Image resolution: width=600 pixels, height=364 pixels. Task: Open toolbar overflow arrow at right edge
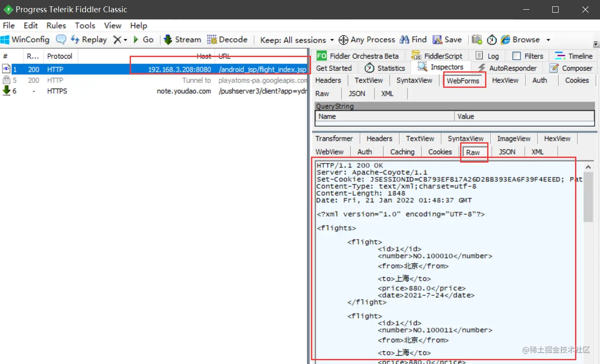click(596, 43)
